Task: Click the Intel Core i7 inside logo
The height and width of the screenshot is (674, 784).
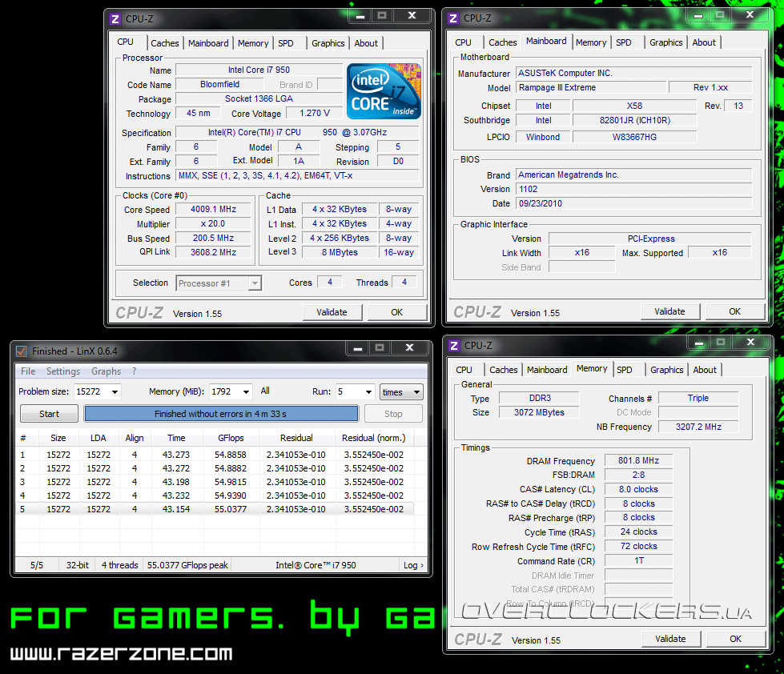Action: (384, 91)
